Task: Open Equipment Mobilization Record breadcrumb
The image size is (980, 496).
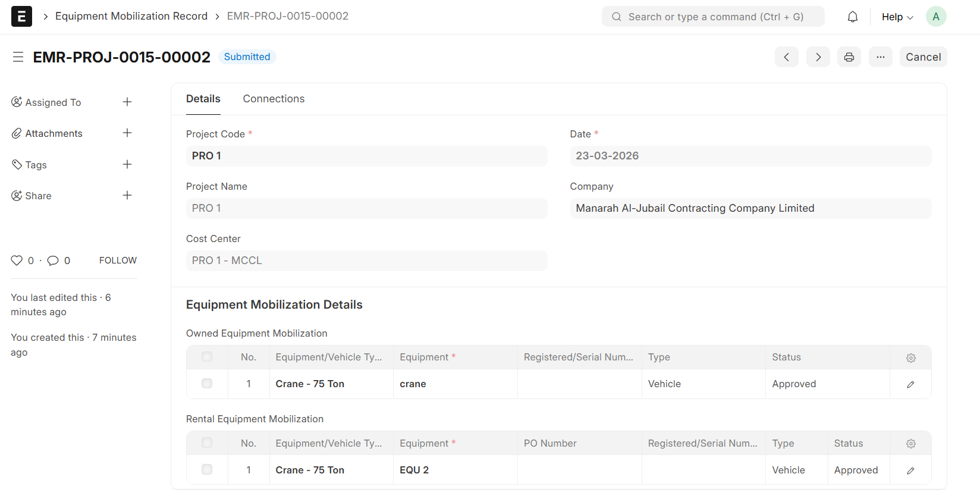Action: [x=131, y=16]
